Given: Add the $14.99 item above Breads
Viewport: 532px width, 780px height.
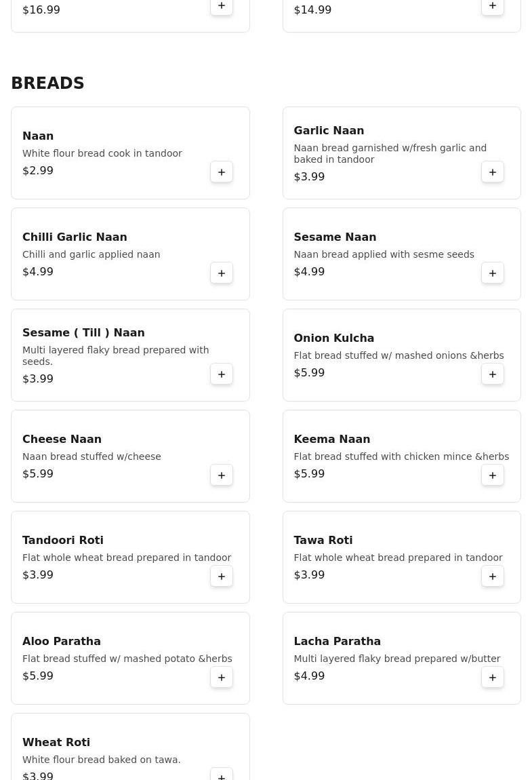Looking at the screenshot, I should point(493,6).
